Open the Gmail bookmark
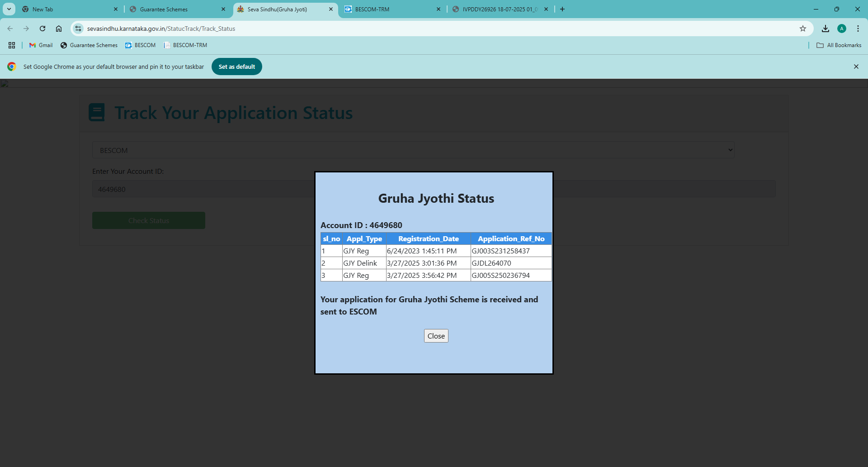 [x=41, y=45]
